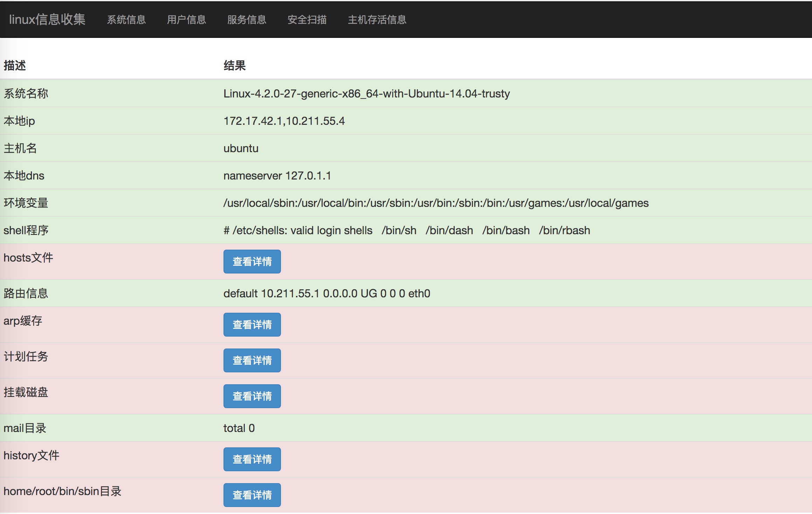This screenshot has width=812, height=514.
Task: Click the 结果 column header
Action: pyautogui.click(x=234, y=66)
